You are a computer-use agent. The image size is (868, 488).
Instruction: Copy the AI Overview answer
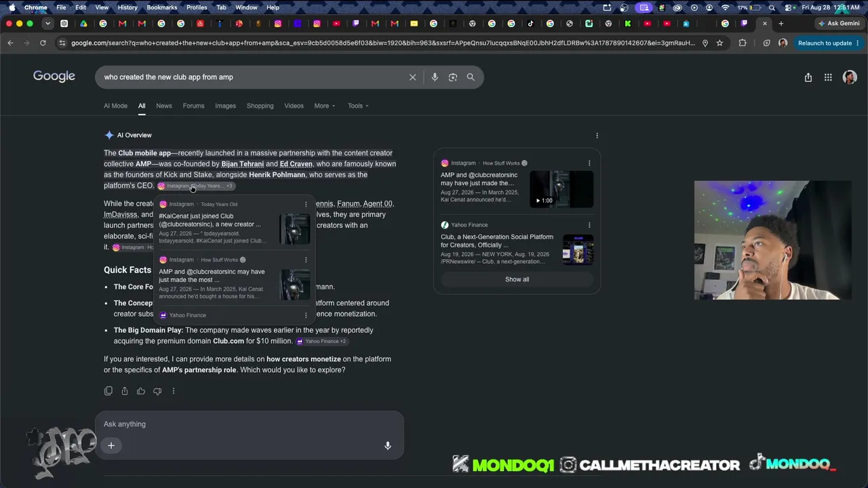pyautogui.click(x=108, y=391)
